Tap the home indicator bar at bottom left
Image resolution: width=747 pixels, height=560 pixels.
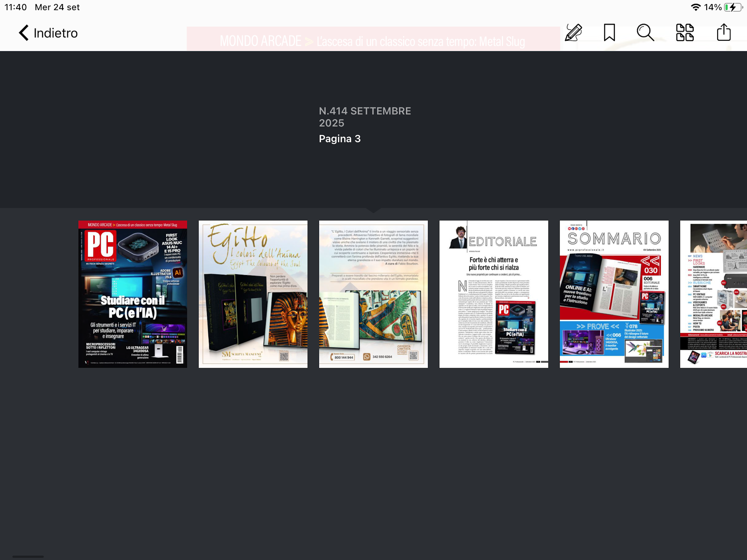28,556
